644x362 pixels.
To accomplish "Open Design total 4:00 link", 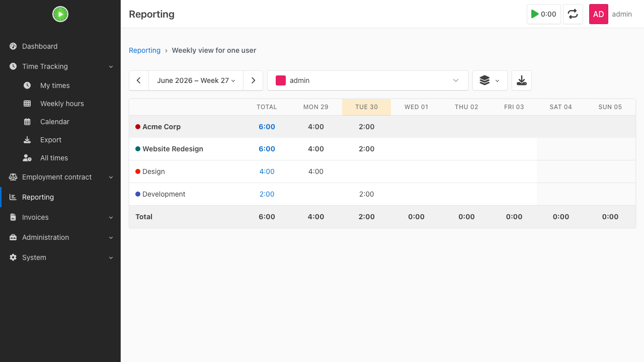I will coord(267,171).
